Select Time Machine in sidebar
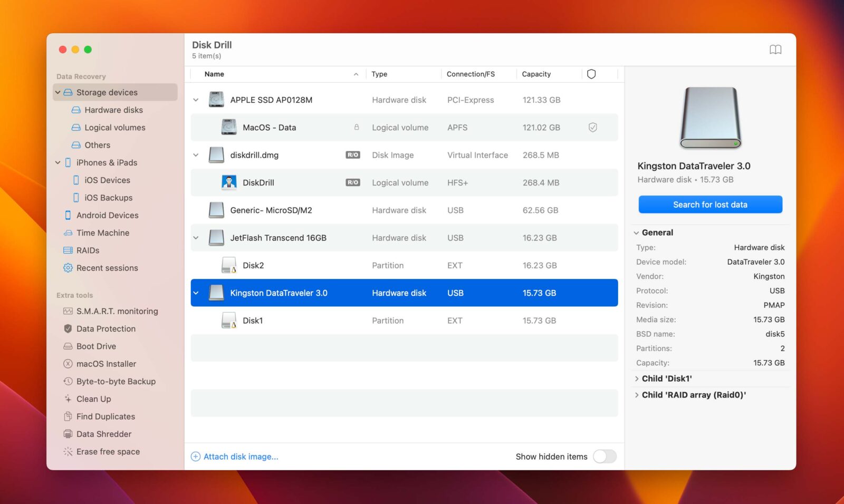Image resolution: width=844 pixels, height=504 pixels. pyautogui.click(x=102, y=232)
